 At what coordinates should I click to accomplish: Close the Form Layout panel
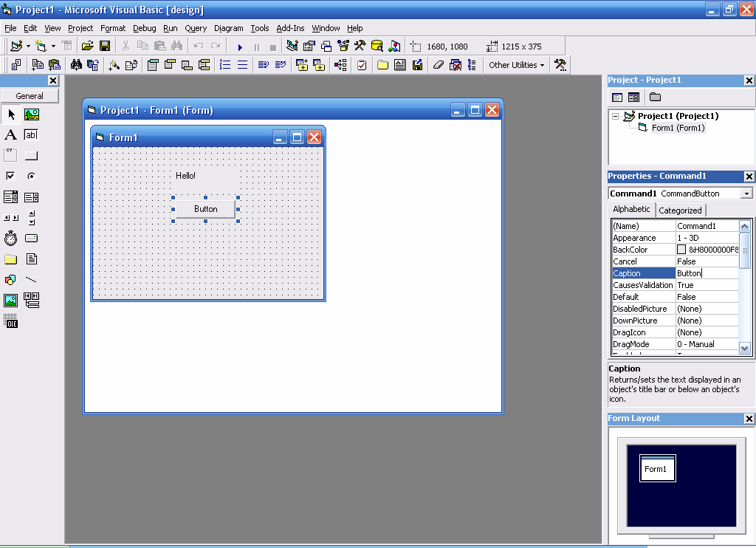click(x=749, y=419)
